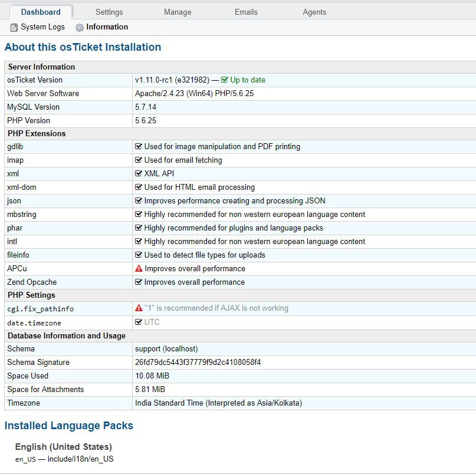Viewport: 476px width, 474px height.
Task: Click the check icon beside UTC
Action: pos(139,322)
